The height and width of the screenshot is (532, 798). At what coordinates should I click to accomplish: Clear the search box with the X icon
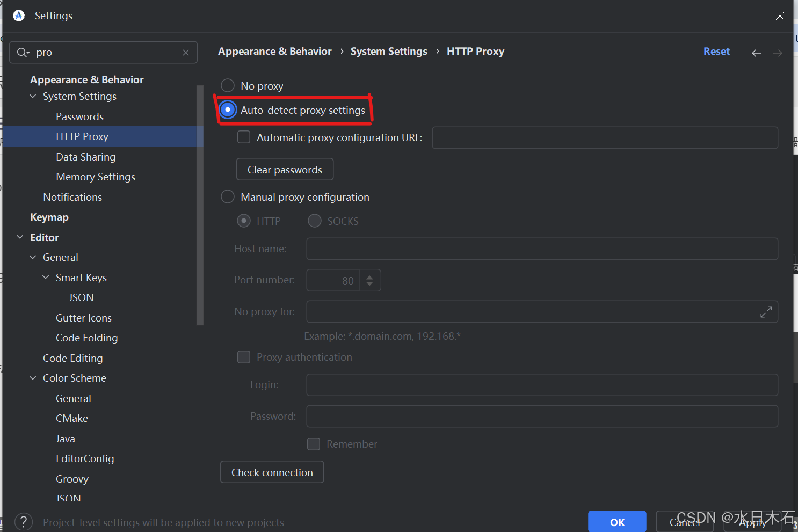[x=185, y=52]
